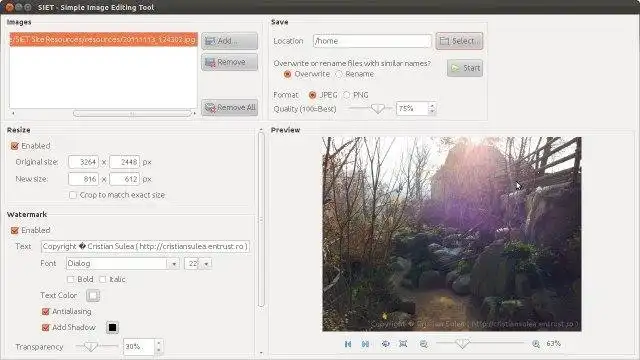The image size is (640, 360).
Task: Click the new width field 816
Action: (x=84, y=179)
